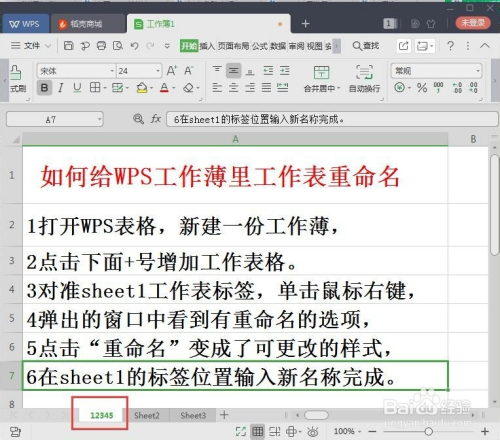This screenshot has width=500, height=440.
Task: Open the font color dropdown arrow
Action: (173, 88)
